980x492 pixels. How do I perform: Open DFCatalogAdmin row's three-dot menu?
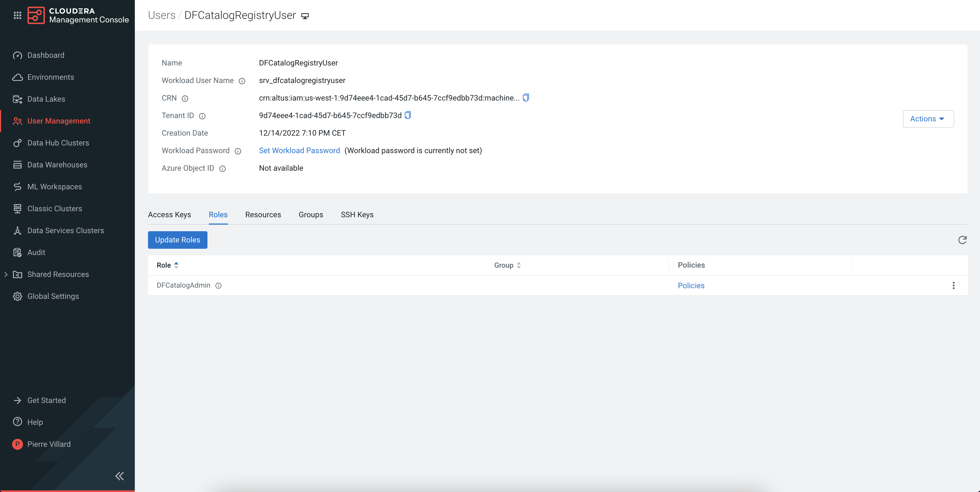[x=953, y=285]
